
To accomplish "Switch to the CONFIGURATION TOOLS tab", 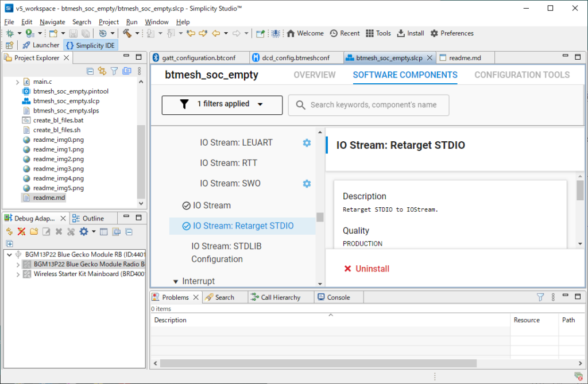I will (x=521, y=75).
